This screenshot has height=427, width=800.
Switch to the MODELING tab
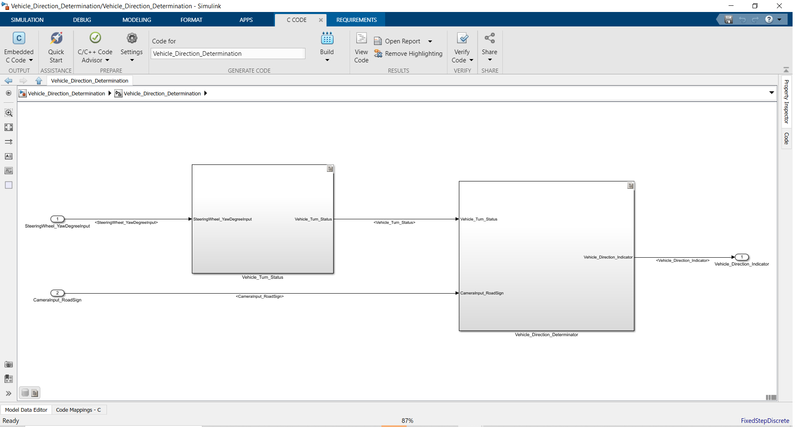[x=137, y=19]
